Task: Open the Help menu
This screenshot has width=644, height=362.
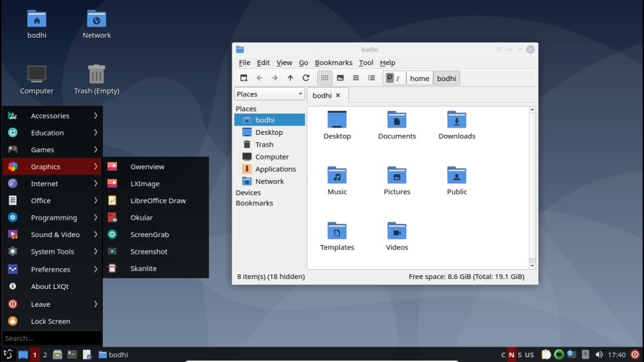Action: tap(387, 62)
